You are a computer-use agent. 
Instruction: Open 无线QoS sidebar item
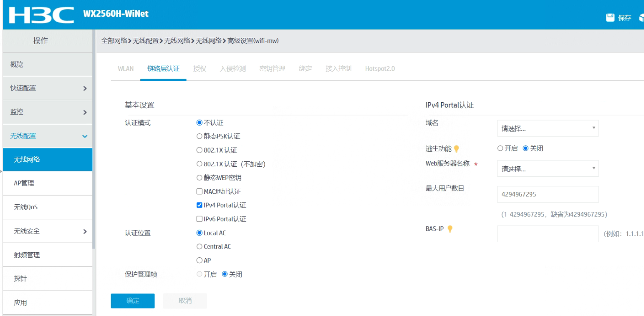pyautogui.click(x=47, y=207)
